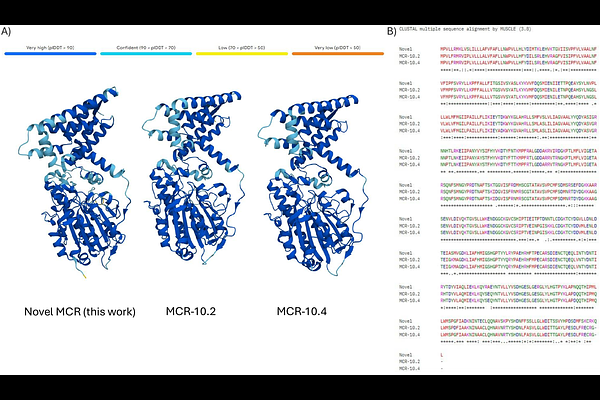
Task: Click the "Novel MCR (this work)" caption
Action: (80, 312)
